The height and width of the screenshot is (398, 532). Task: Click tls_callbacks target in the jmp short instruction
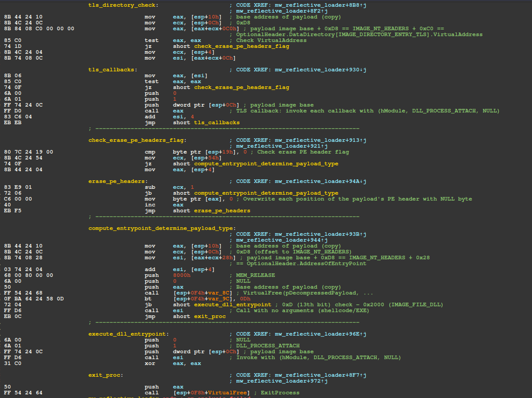[217, 122]
